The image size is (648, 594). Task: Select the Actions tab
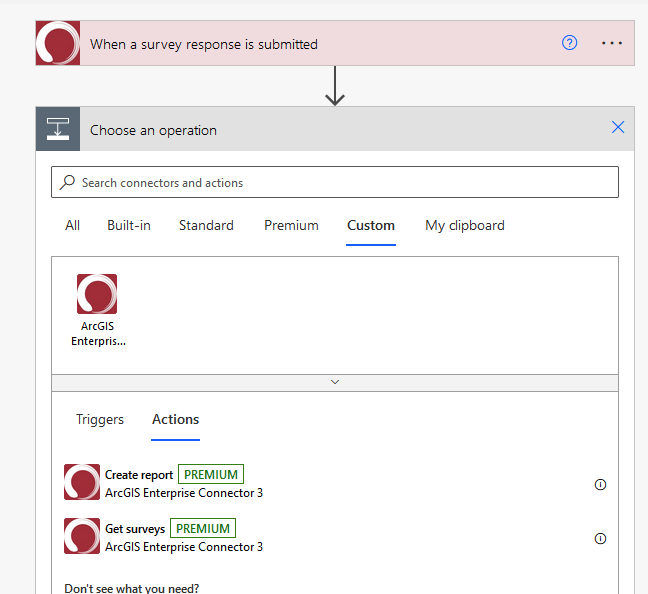pyautogui.click(x=175, y=419)
